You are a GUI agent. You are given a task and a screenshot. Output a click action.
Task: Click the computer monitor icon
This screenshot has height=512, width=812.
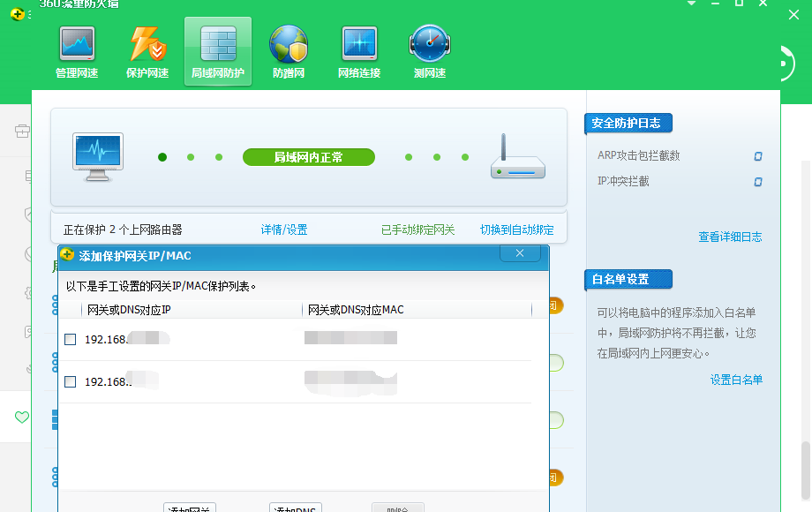(x=98, y=157)
